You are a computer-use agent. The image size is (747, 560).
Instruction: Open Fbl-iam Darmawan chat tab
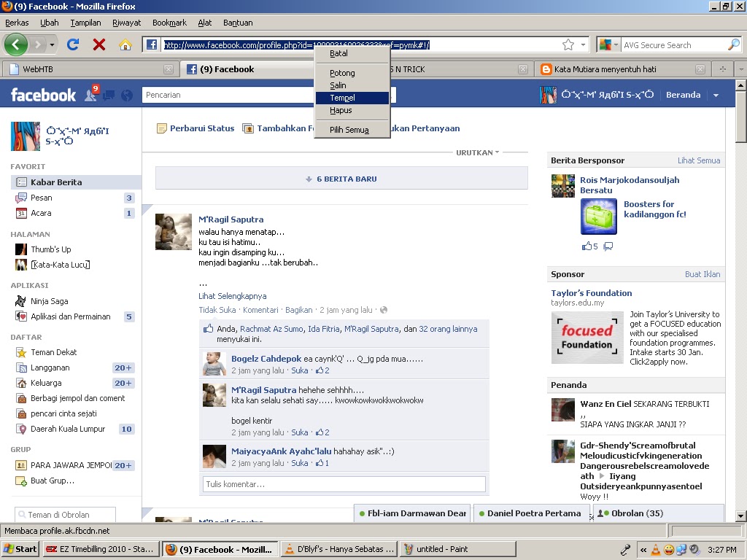click(413, 513)
